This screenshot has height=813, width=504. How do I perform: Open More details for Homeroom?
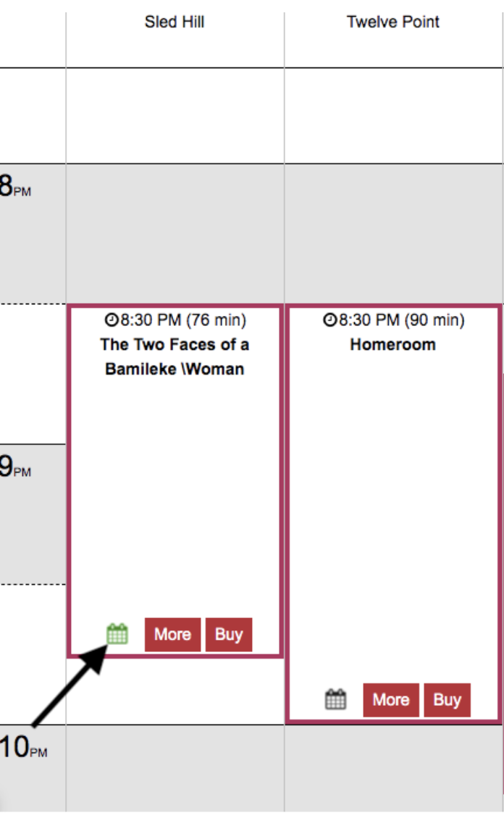click(x=391, y=699)
